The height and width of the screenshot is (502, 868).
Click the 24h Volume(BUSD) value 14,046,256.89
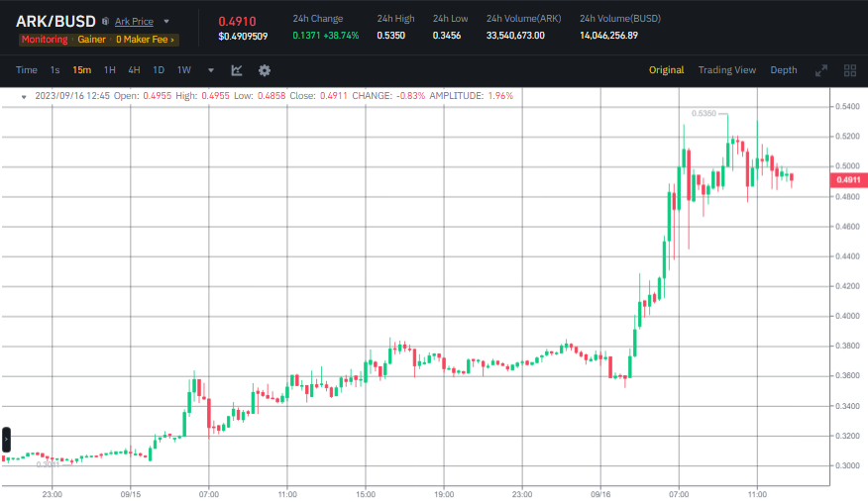(x=609, y=36)
